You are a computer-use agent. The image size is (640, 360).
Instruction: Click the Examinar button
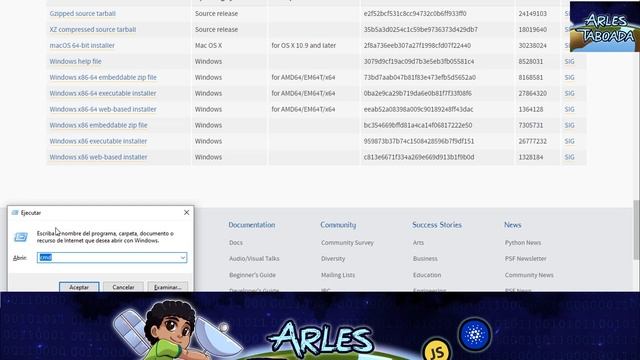(168, 287)
